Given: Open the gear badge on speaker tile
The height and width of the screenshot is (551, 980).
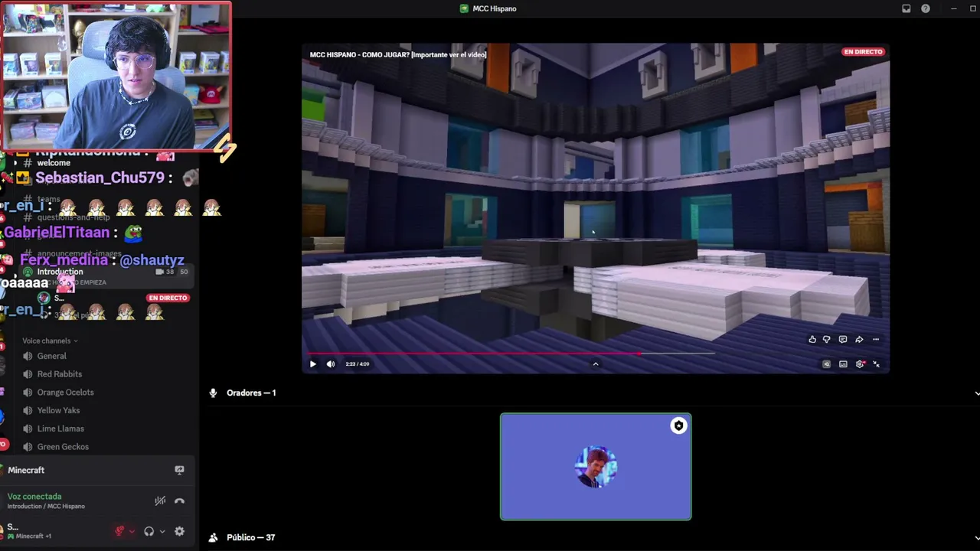Looking at the screenshot, I should [x=678, y=425].
